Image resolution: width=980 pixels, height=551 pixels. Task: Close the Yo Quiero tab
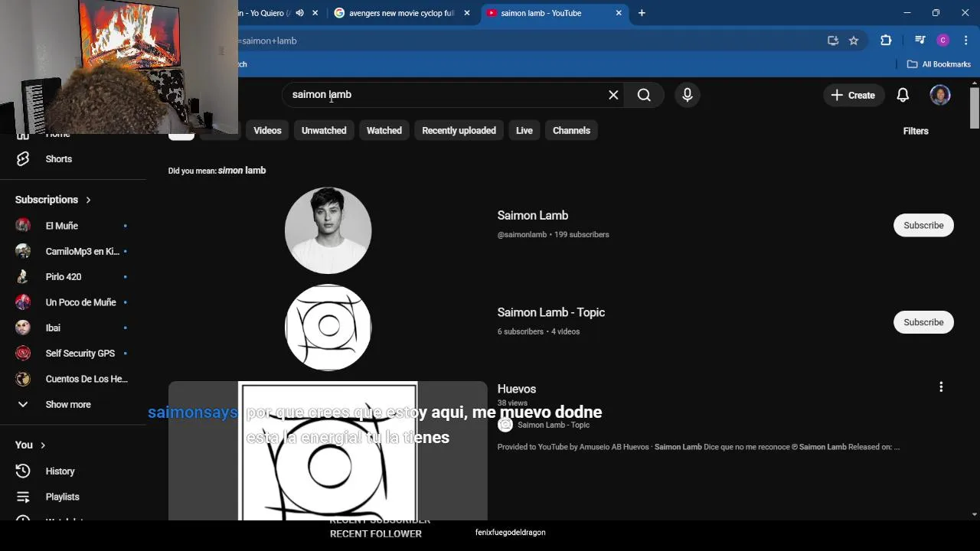315,13
